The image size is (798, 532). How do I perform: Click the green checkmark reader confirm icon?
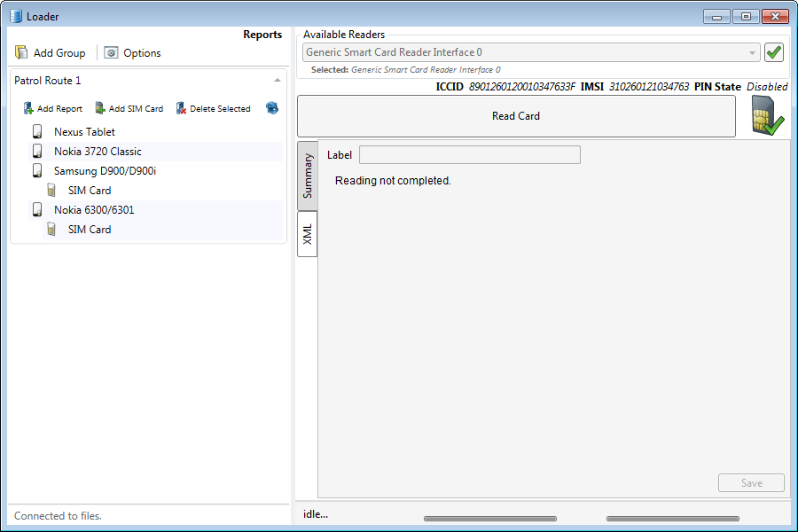tap(774, 52)
